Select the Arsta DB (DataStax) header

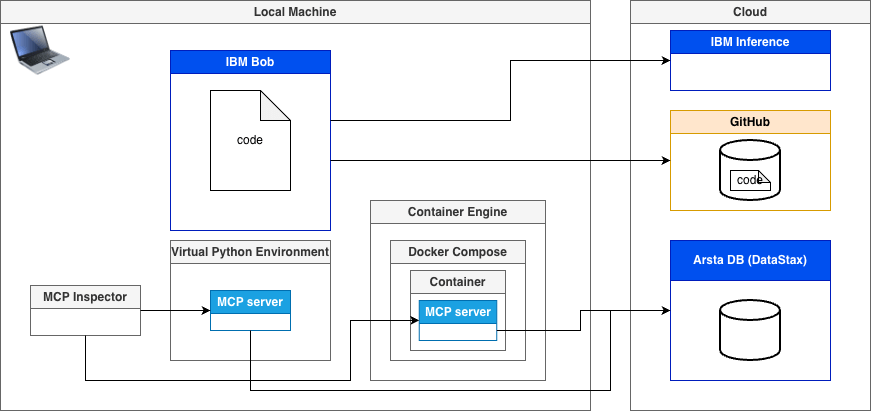click(749, 260)
